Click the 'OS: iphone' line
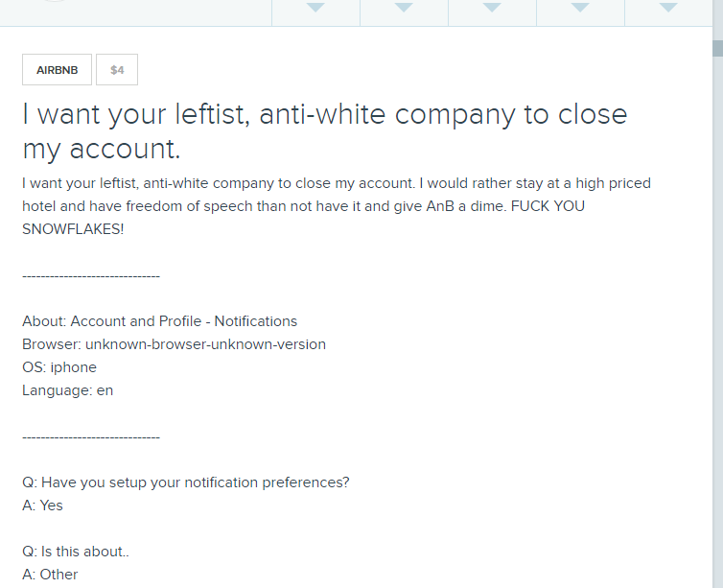This screenshot has height=588, width=723. (59, 367)
